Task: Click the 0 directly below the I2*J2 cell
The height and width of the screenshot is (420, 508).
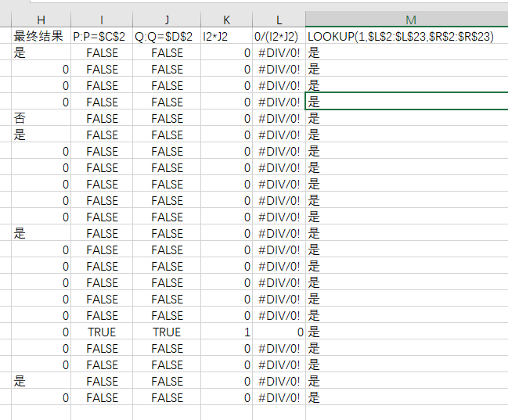Action: point(226,52)
